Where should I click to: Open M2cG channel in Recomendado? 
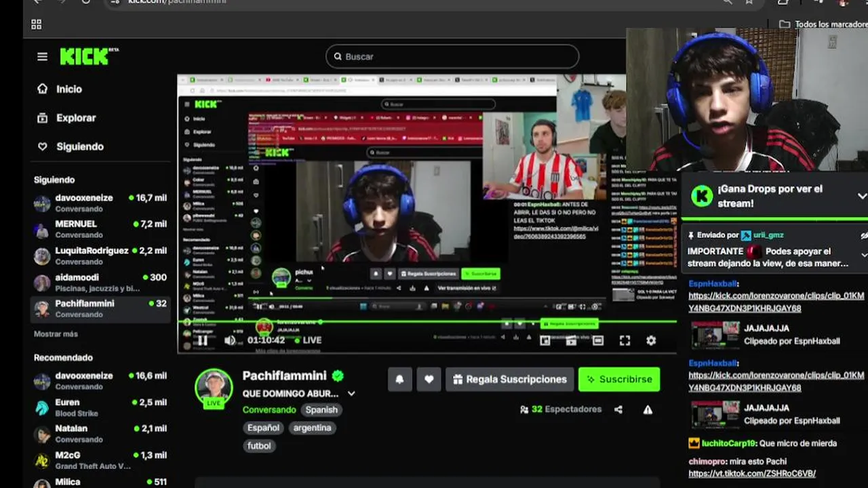(100, 460)
